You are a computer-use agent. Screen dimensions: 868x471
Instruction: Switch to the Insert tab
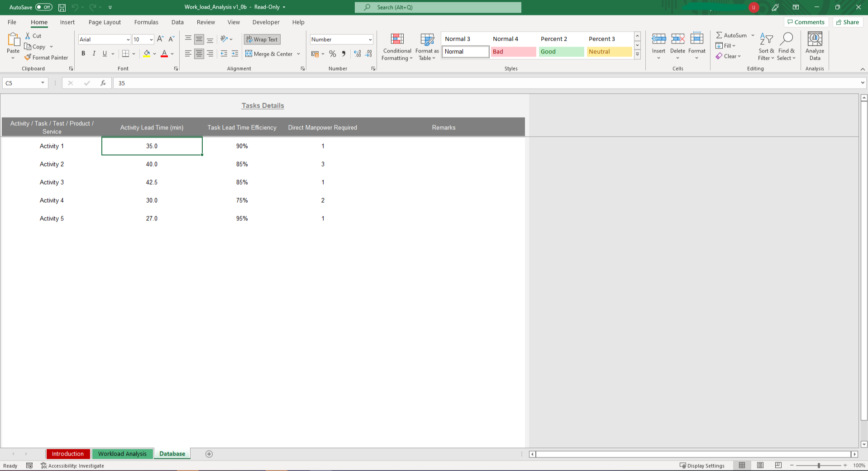[x=67, y=22]
